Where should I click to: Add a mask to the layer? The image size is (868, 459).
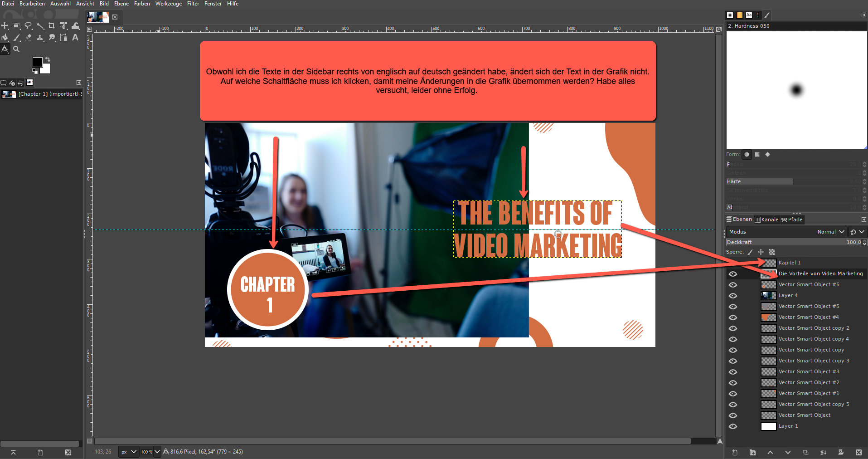point(841,452)
